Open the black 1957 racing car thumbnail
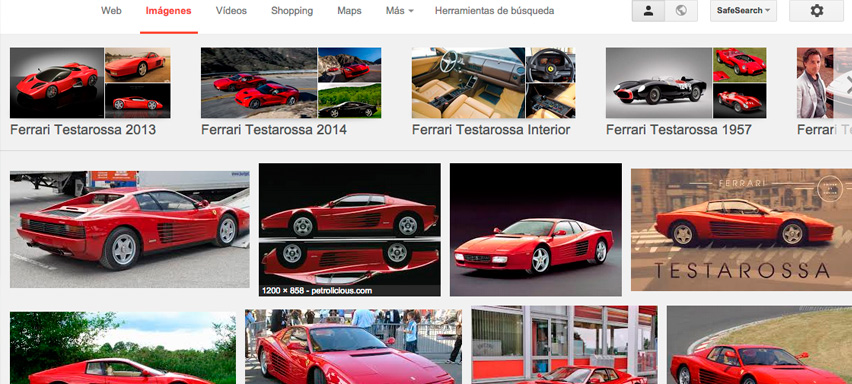 coord(659,83)
